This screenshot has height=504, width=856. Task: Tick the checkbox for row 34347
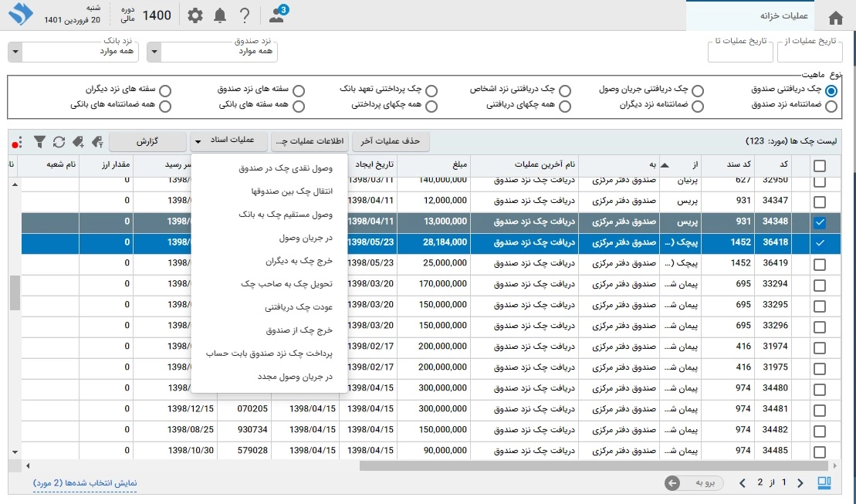pyautogui.click(x=820, y=201)
